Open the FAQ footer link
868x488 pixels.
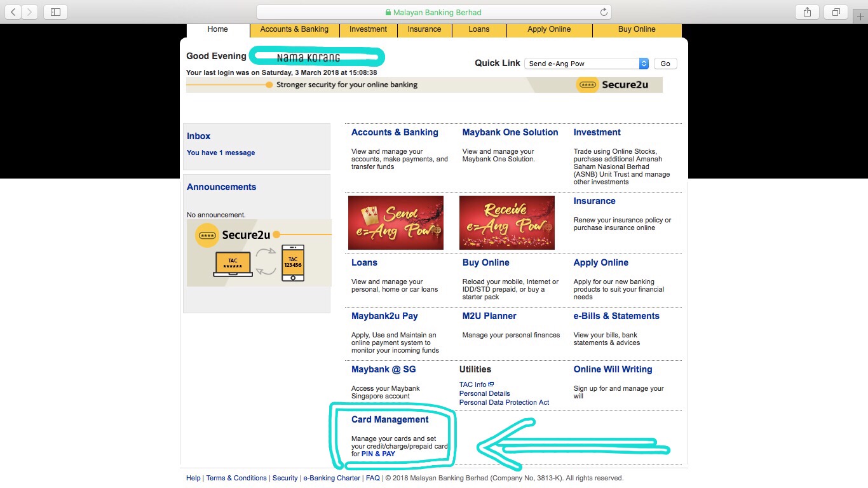coord(373,478)
